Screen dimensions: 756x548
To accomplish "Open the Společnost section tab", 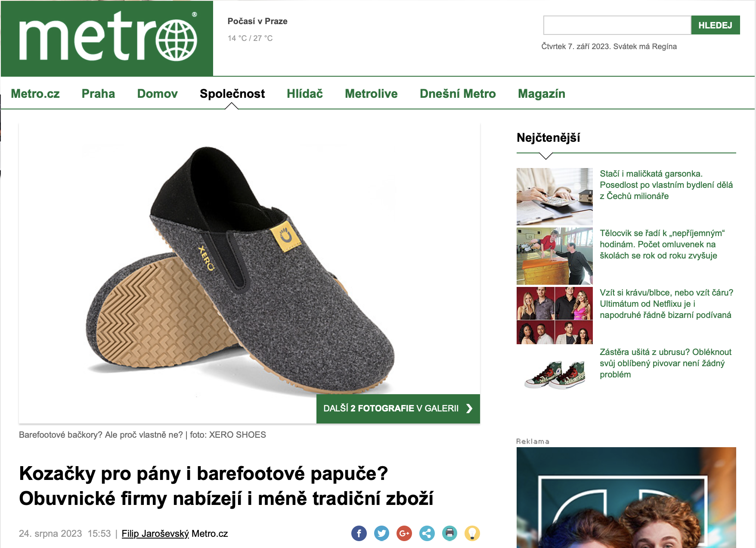I will click(232, 93).
